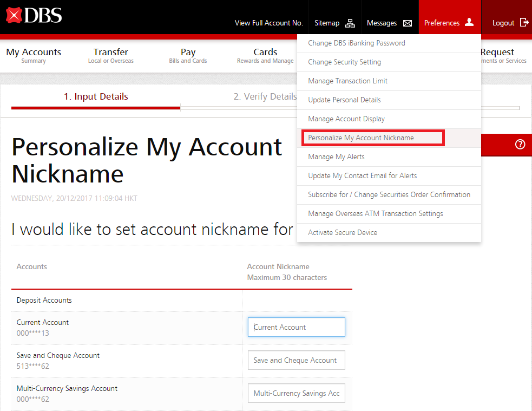Viewport: 532px width, 411px height.
Task: Click View Full Account No. link
Action: (268, 23)
